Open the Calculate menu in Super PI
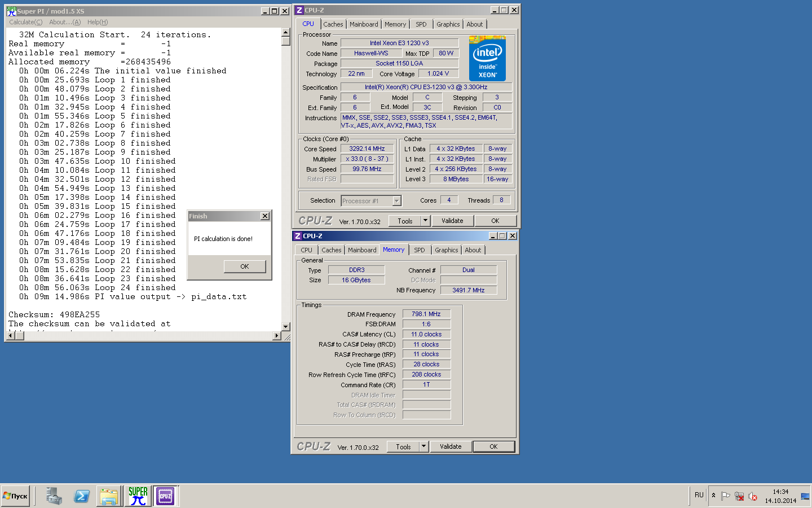The image size is (812, 508). [x=25, y=22]
